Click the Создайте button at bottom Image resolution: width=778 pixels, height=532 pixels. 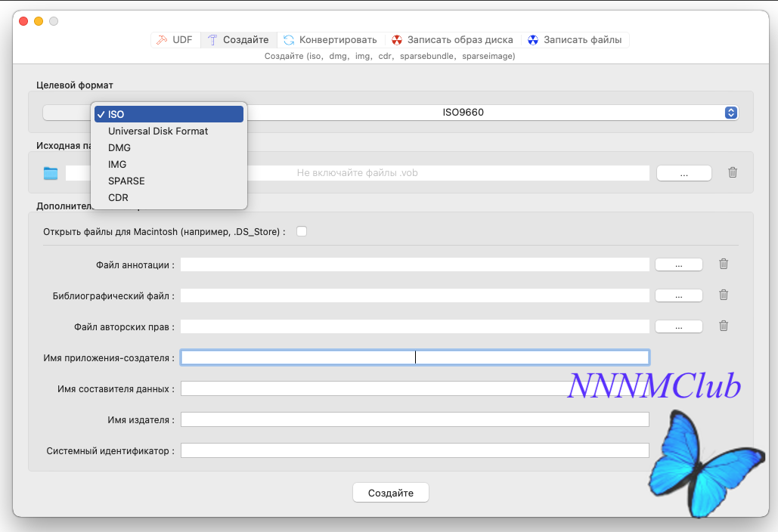[x=390, y=493]
